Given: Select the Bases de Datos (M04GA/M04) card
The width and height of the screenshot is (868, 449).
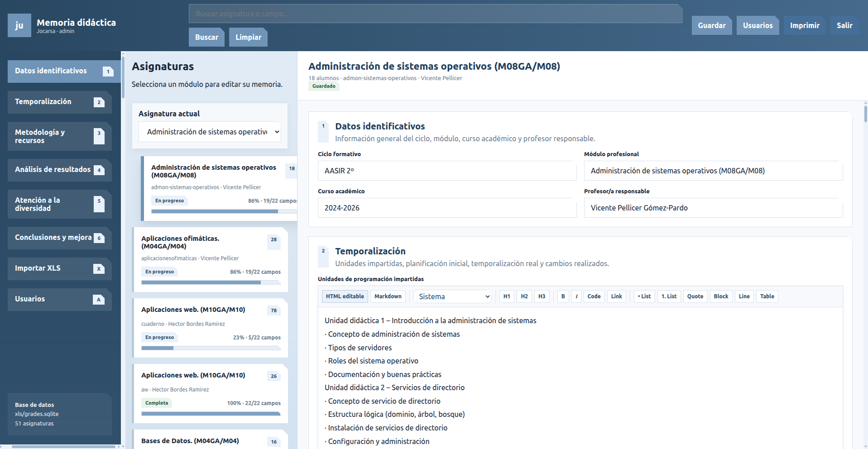Looking at the screenshot, I should (210, 439).
